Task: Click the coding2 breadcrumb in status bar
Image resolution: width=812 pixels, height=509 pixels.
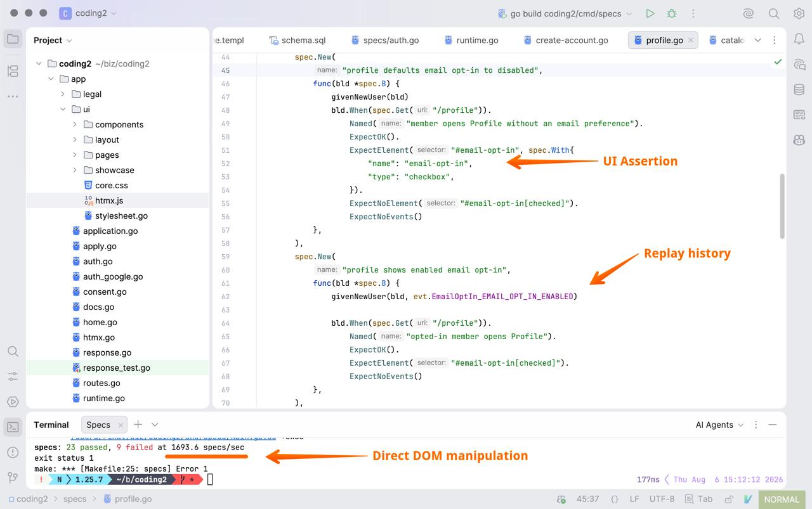Action: (x=29, y=499)
